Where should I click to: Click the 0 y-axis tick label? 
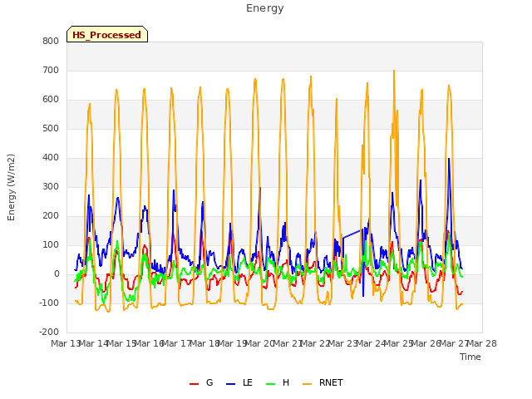pyautogui.click(x=57, y=273)
